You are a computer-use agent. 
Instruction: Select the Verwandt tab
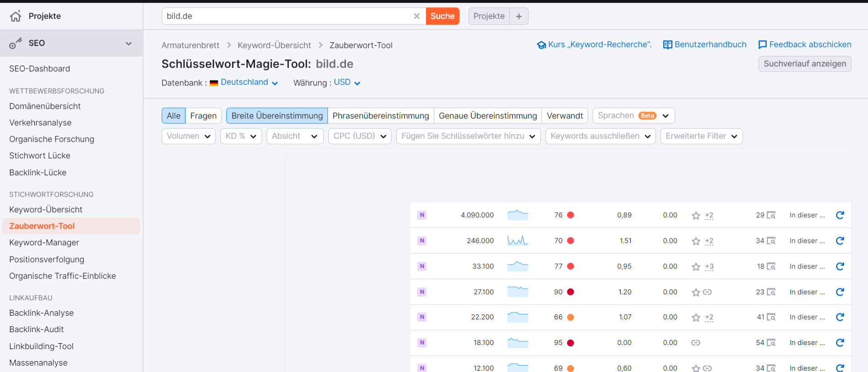(x=565, y=116)
